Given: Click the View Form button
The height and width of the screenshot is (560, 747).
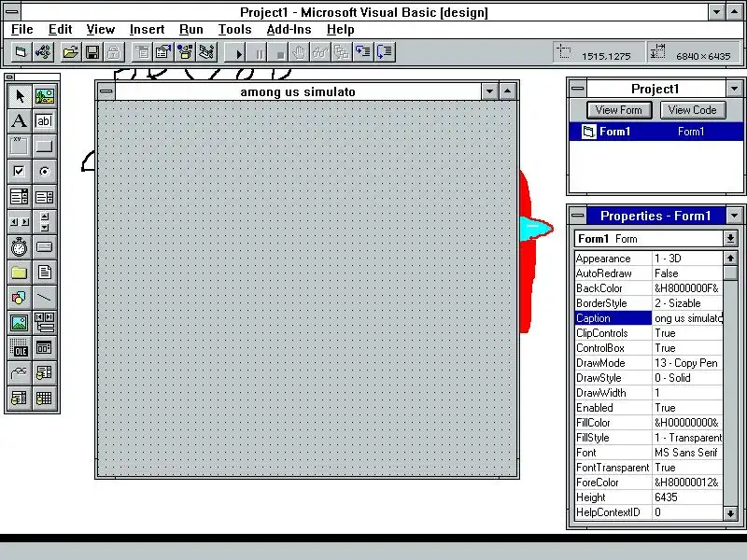Looking at the screenshot, I should coord(619,110).
